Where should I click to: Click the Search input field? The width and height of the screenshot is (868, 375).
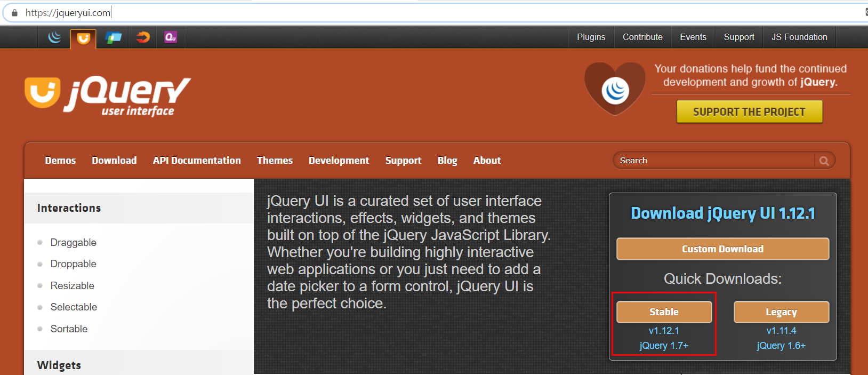pos(714,161)
